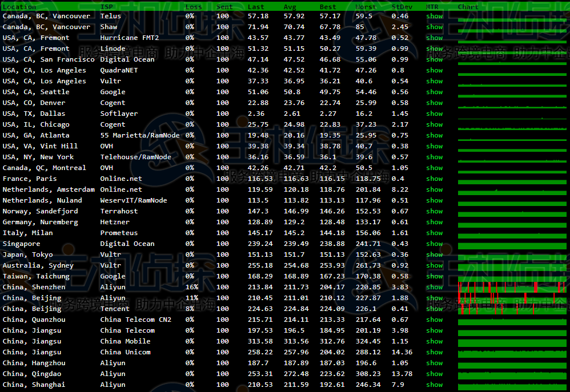Click the Shenzhen Aliyun latency chart
Image resolution: width=570 pixels, height=392 pixels.
[512, 288]
